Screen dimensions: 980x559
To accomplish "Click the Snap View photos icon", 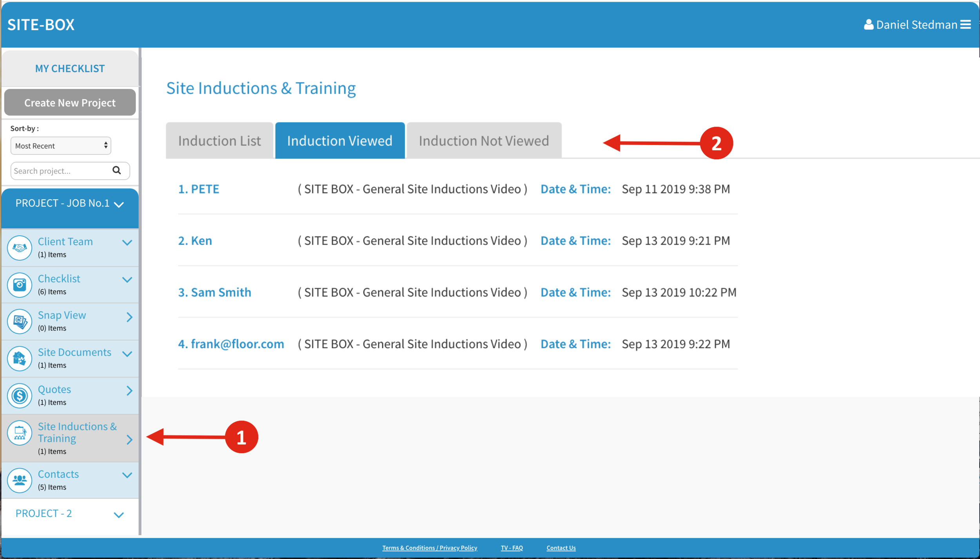I will coord(20,322).
